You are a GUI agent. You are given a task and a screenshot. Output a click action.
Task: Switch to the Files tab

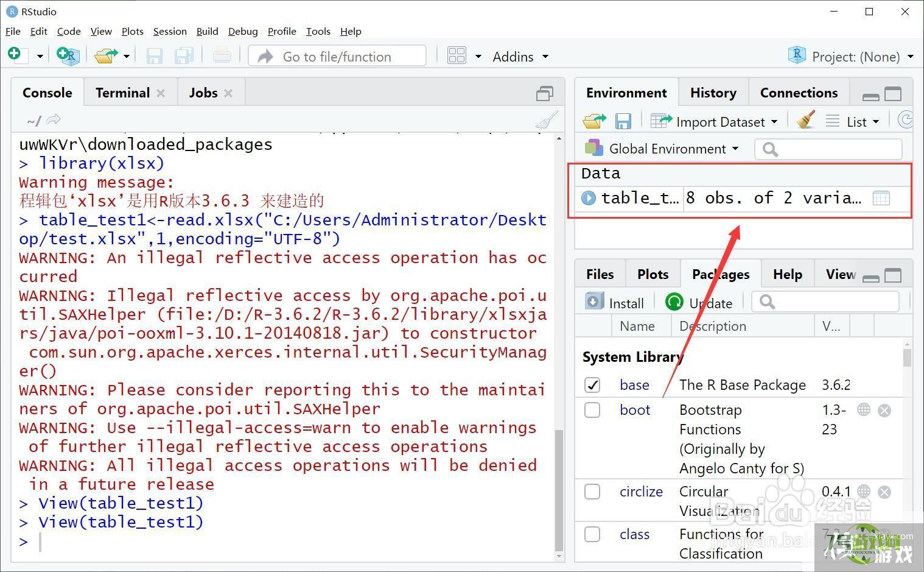point(600,274)
